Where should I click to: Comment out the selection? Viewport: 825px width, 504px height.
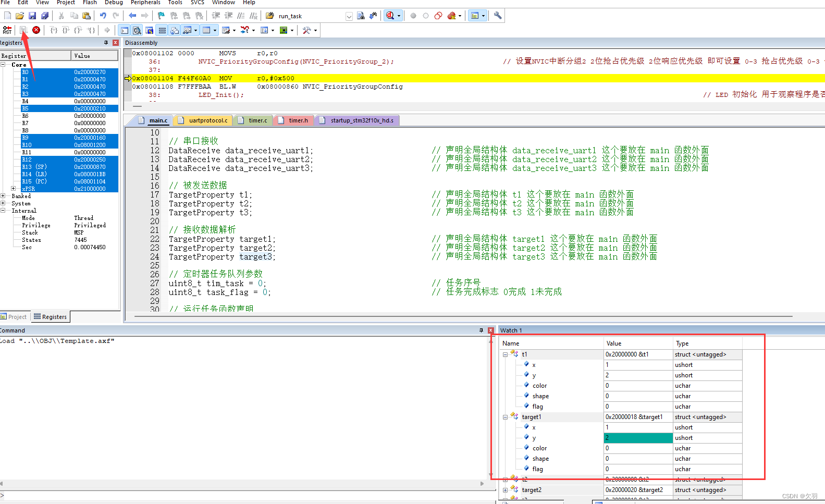(x=241, y=16)
